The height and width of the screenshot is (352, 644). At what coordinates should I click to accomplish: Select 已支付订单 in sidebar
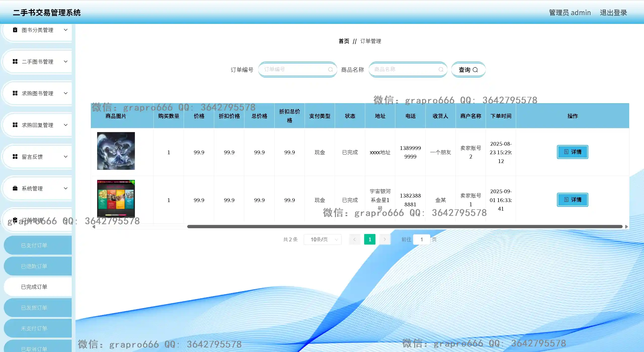click(34, 245)
